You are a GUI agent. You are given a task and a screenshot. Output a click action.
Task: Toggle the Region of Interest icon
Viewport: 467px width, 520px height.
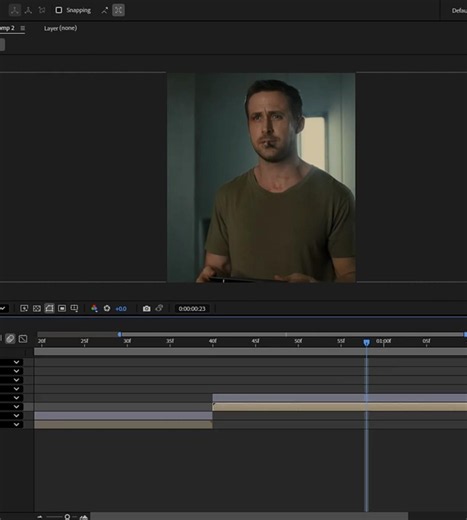tap(62, 309)
